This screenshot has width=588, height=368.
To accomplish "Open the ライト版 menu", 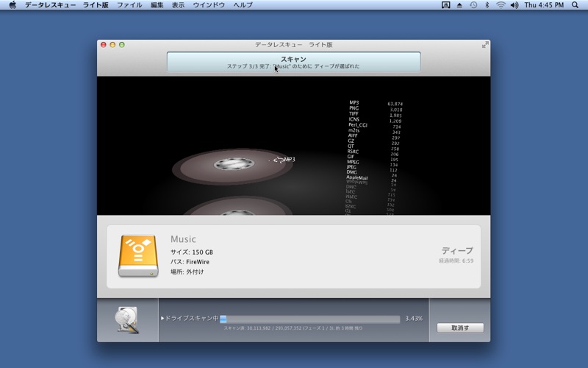I will coord(96,5).
